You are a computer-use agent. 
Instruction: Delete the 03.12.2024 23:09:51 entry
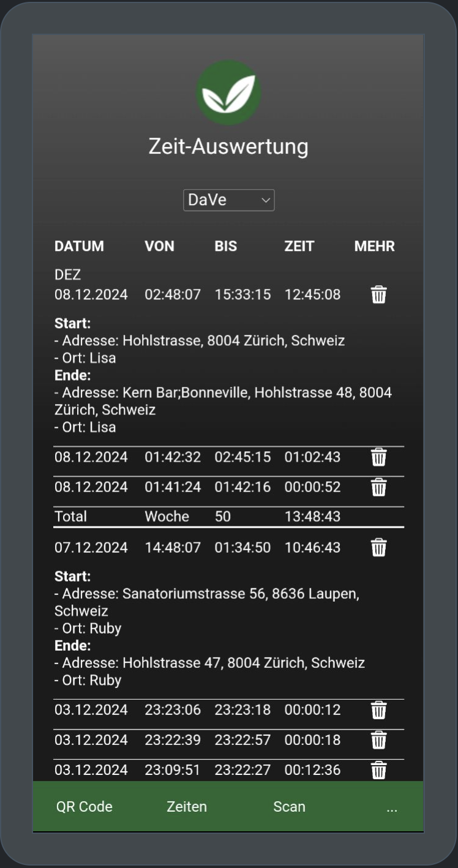pos(379,770)
